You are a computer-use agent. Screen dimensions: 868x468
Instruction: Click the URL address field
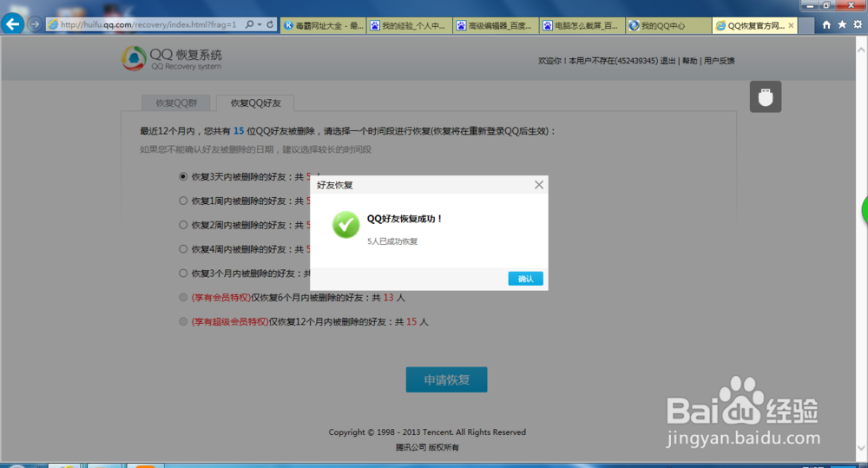148,24
